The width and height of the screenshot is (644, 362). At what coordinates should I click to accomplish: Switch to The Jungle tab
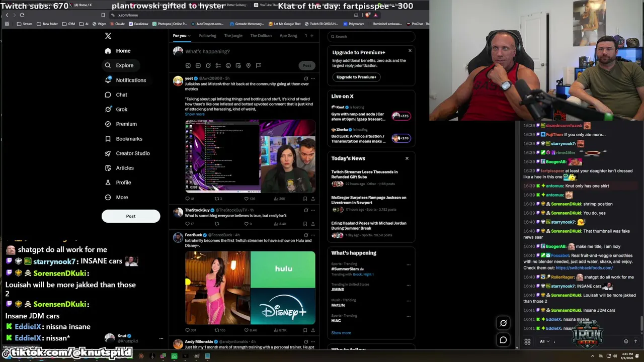(233, 36)
